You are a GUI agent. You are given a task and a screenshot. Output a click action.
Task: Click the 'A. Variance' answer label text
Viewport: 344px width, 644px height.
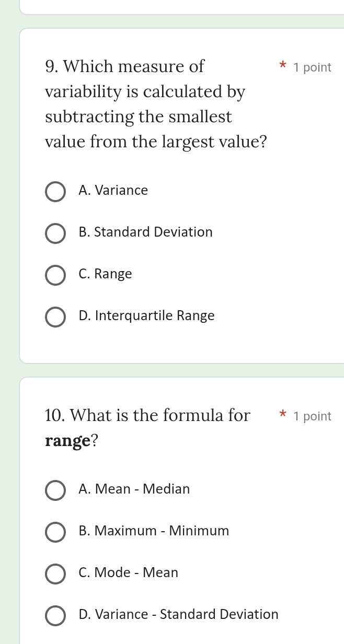113,191
